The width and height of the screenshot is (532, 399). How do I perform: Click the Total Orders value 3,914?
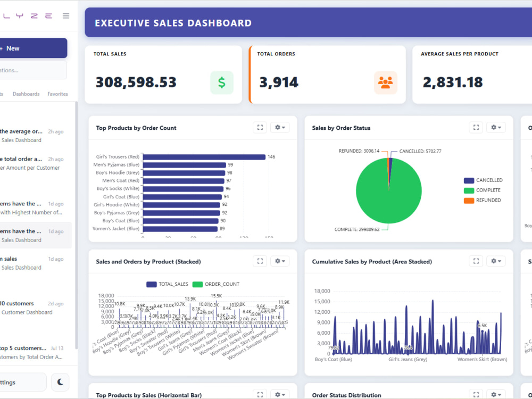click(279, 82)
